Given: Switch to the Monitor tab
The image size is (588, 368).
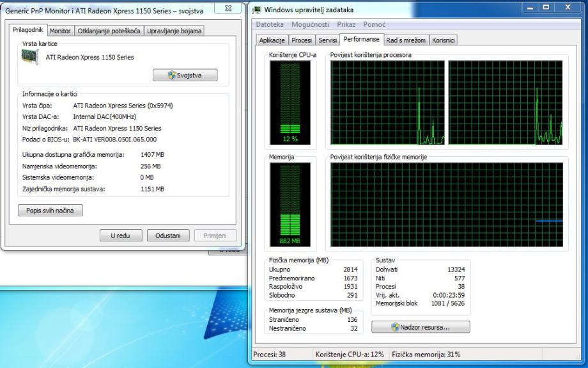Looking at the screenshot, I should [x=60, y=31].
